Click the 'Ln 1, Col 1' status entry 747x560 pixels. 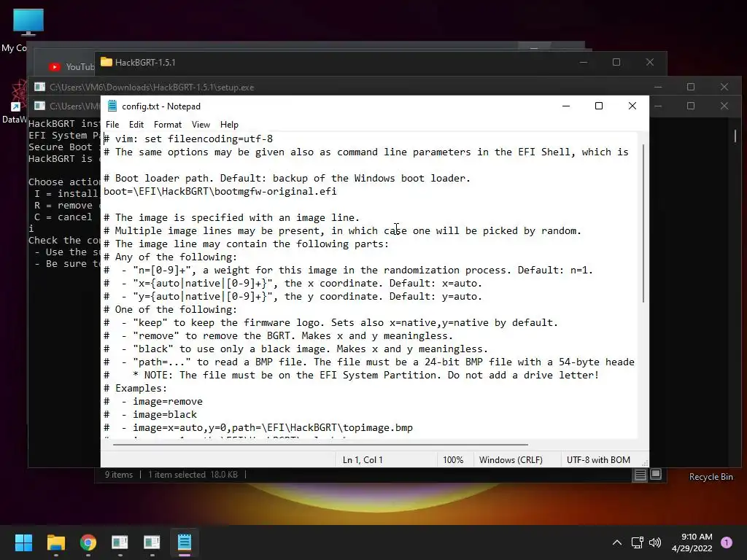[x=363, y=460]
